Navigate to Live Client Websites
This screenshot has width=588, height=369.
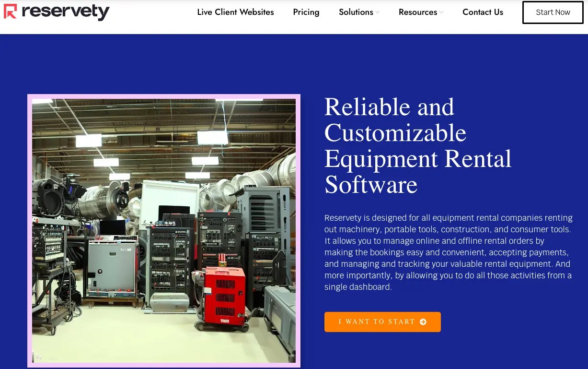pos(235,12)
